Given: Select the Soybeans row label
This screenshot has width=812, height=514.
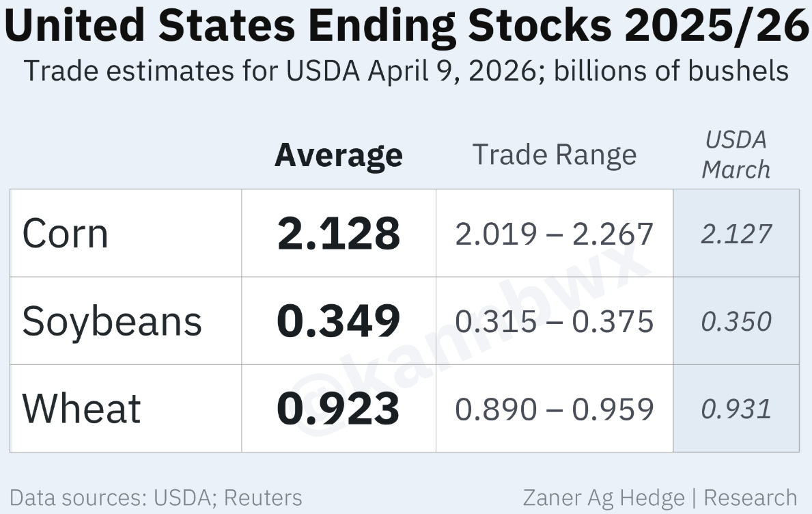Looking at the screenshot, I should 112,321.
